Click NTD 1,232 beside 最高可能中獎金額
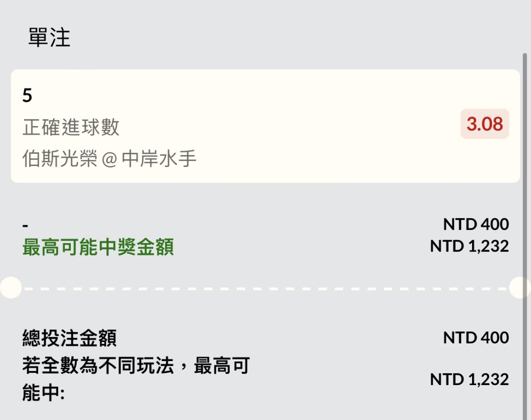Screen dimensions: 531x420 pyautogui.click(x=469, y=246)
